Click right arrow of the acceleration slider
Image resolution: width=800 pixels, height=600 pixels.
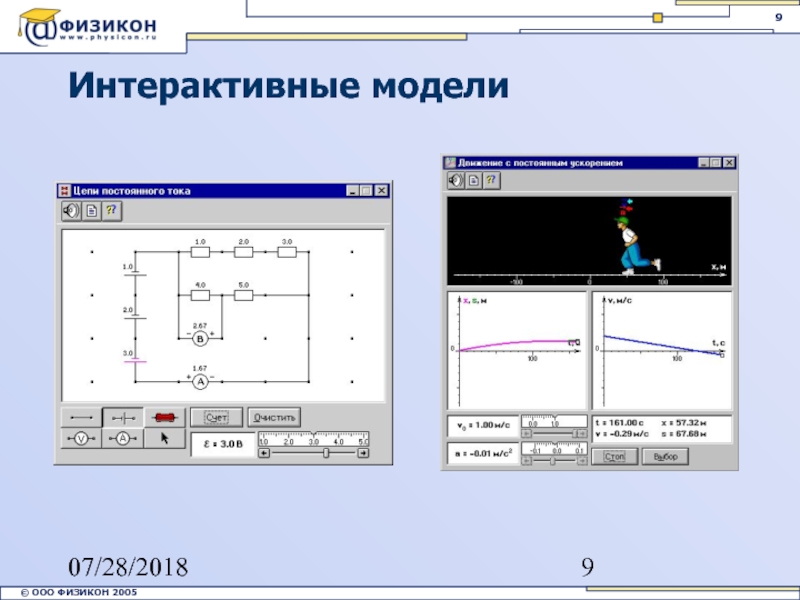(x=582, y=461)
